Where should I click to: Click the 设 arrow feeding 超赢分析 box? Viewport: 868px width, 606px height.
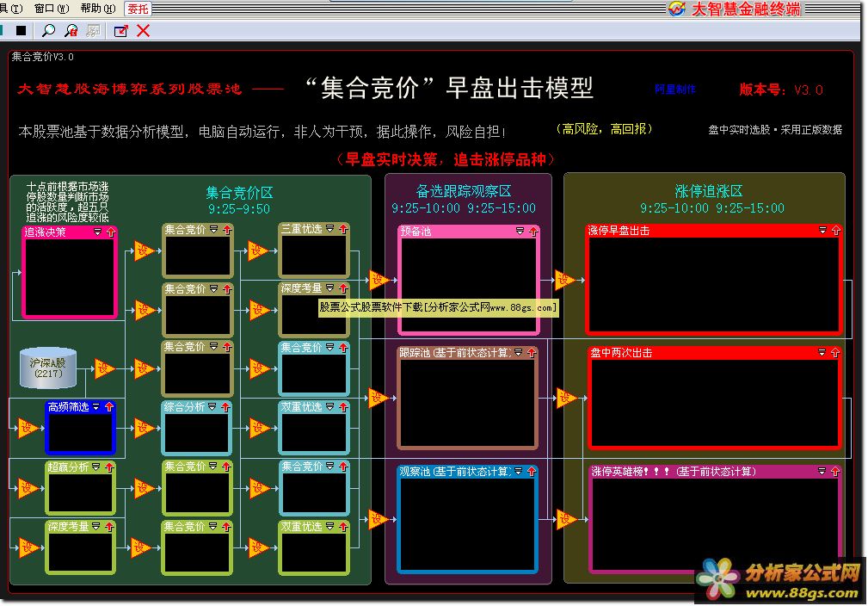tap(27, 488)
